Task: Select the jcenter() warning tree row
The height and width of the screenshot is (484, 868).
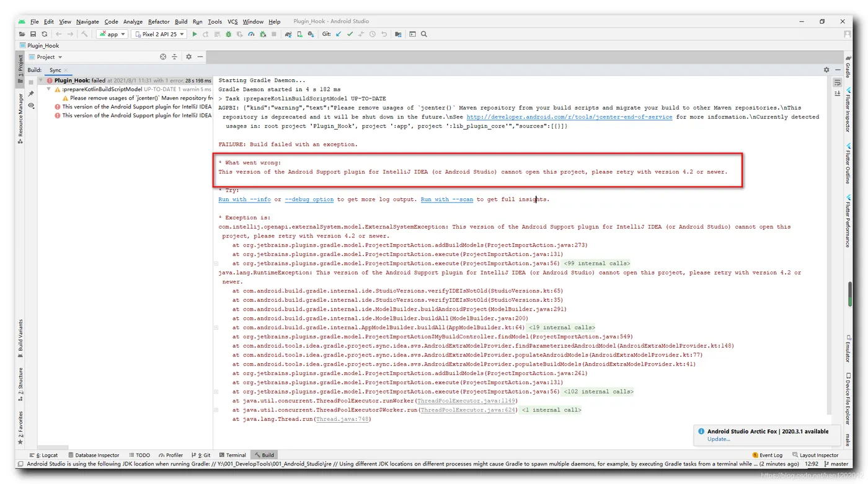Action: pos(138,98)
